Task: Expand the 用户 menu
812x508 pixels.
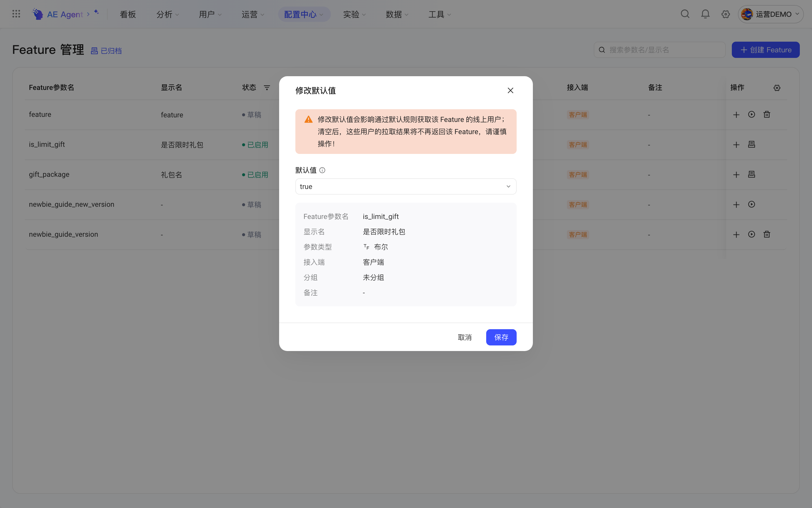Action: 210,14
